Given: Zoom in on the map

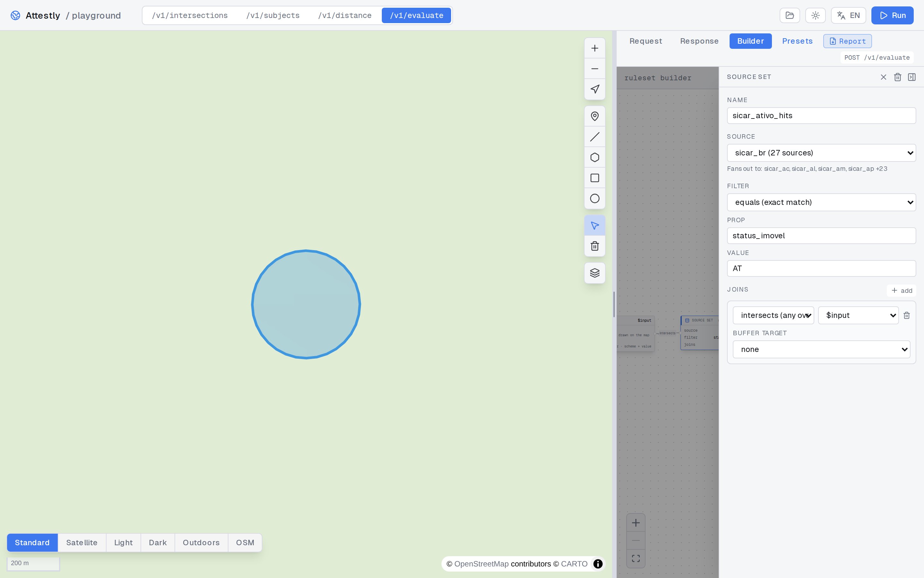Looking at the screenshot, I should (595, 48).
